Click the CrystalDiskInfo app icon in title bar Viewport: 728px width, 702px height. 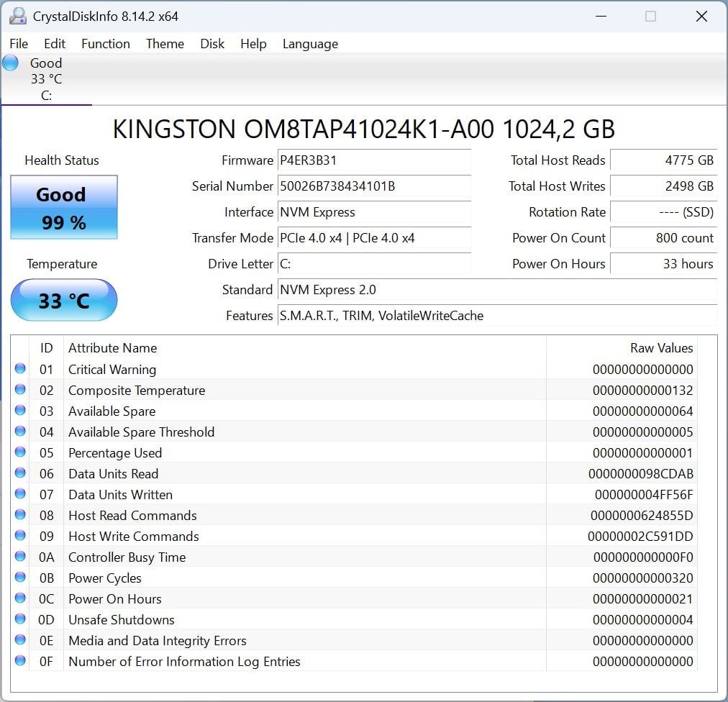coord(19,16)
